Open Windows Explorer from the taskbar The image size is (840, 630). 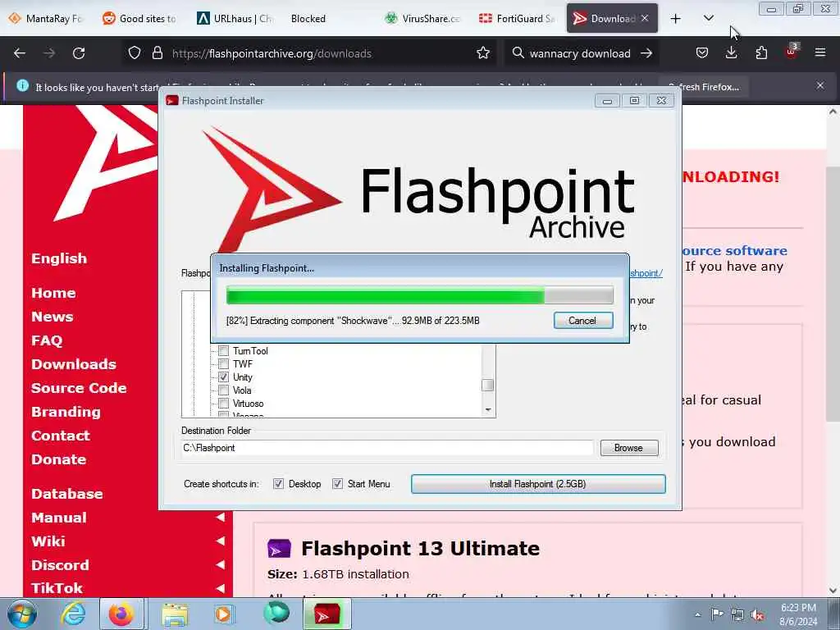click(x=175, y=614)
